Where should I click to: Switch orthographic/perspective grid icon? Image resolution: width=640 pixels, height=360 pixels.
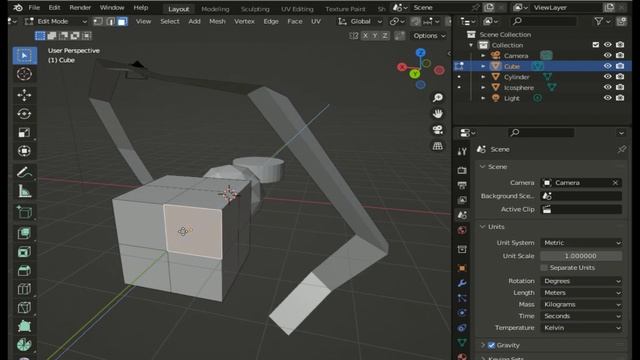[438, 146]
